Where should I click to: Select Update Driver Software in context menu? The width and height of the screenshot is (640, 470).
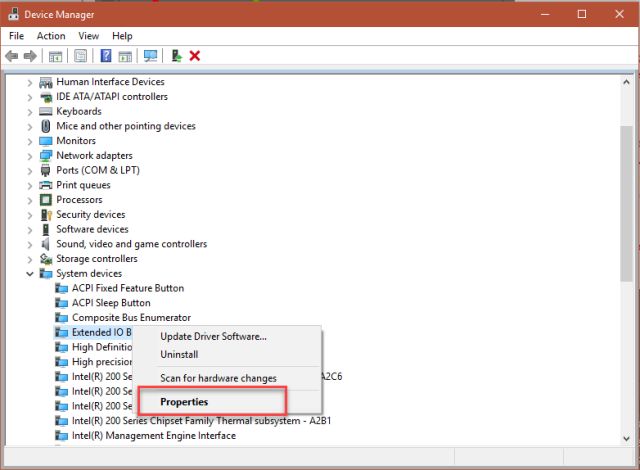(213, 336)
